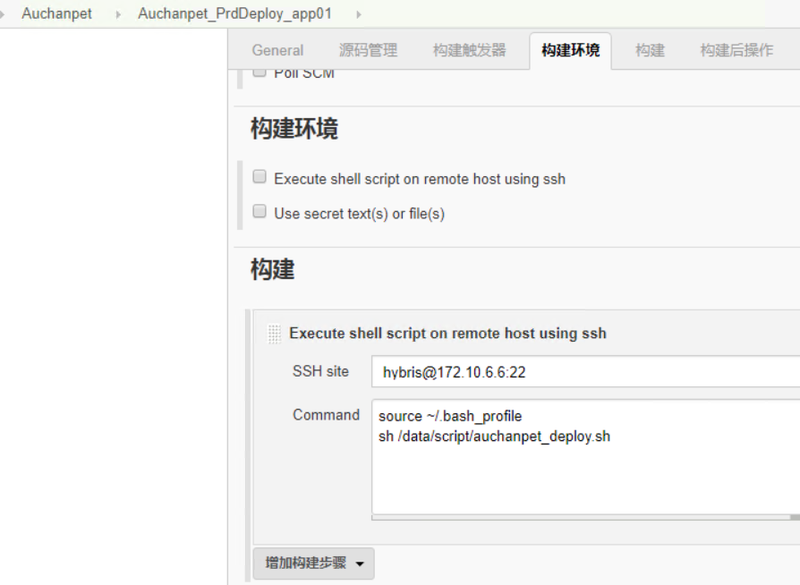800x585 pixels.
Task: Click the bold Execute shell script step title
Action: coord(447,334)
